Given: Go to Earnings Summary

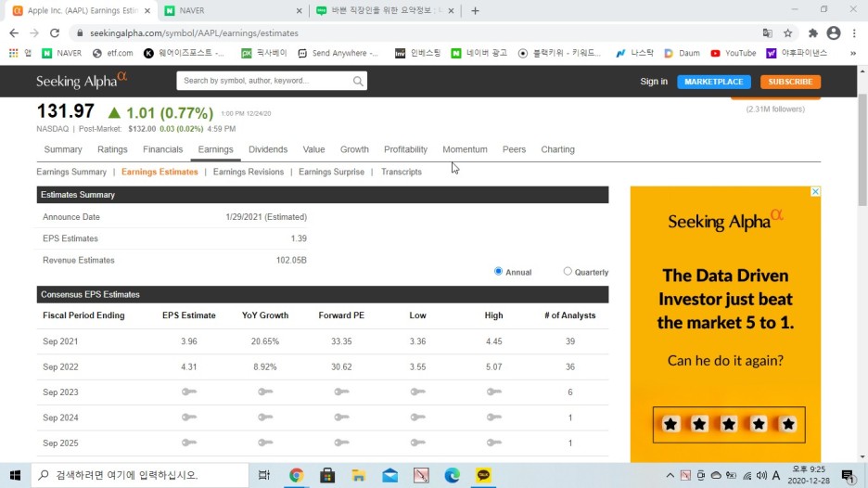Looking at the screenshot, I should click(x=71, y=172).
